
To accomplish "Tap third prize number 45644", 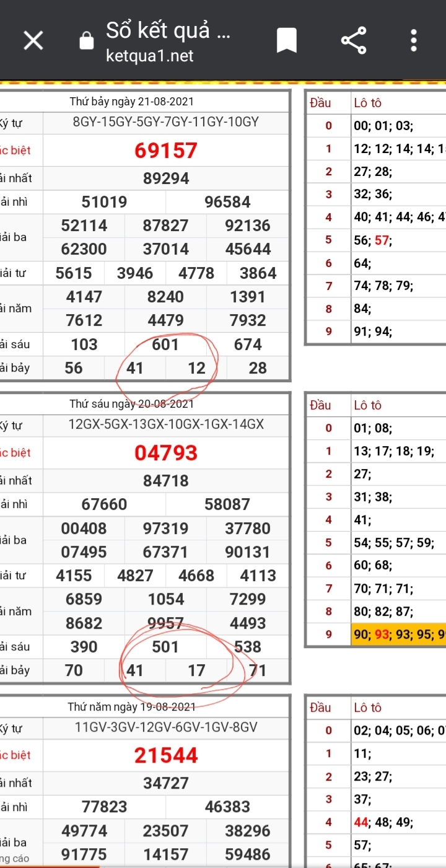I will point(248,249).
